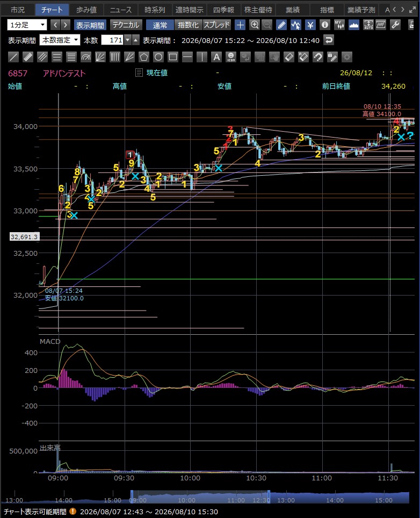This screenshot has width=420, height=518.
Task: Select the text annotation A tool
Action: 216,57
